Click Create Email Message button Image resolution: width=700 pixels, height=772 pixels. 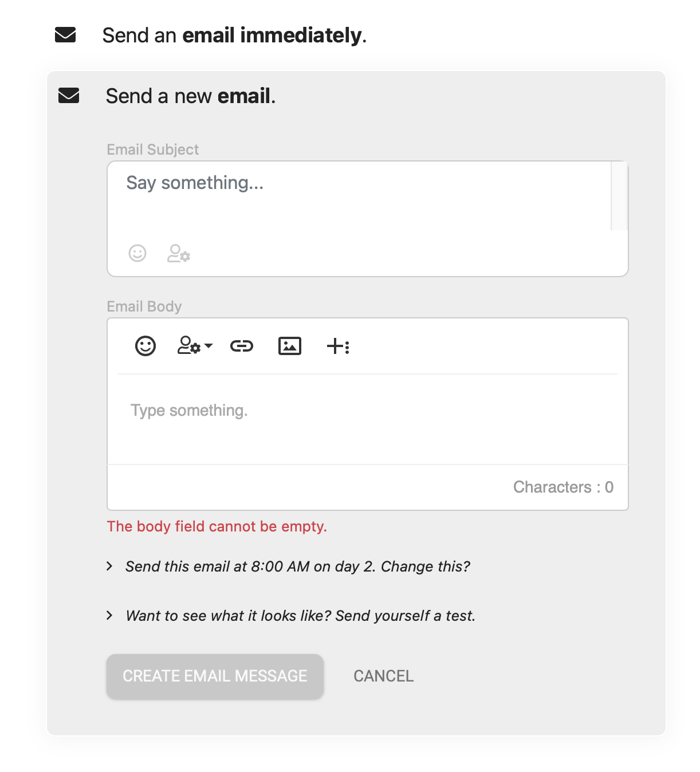pyautogui.click(x=215, y=676)
